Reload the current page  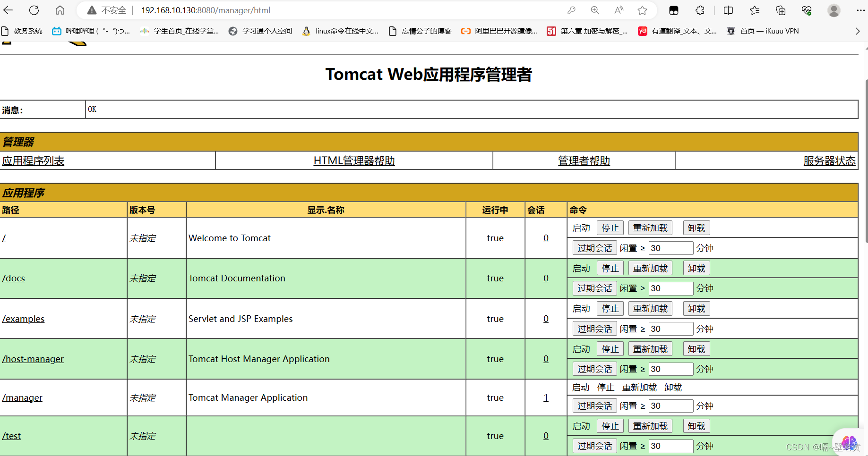click(34, 10)
